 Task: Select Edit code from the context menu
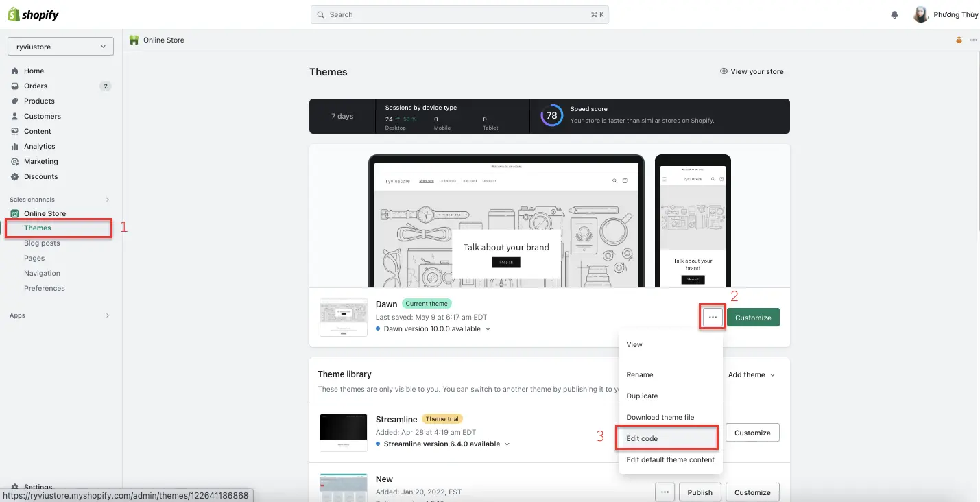point(642,438)
